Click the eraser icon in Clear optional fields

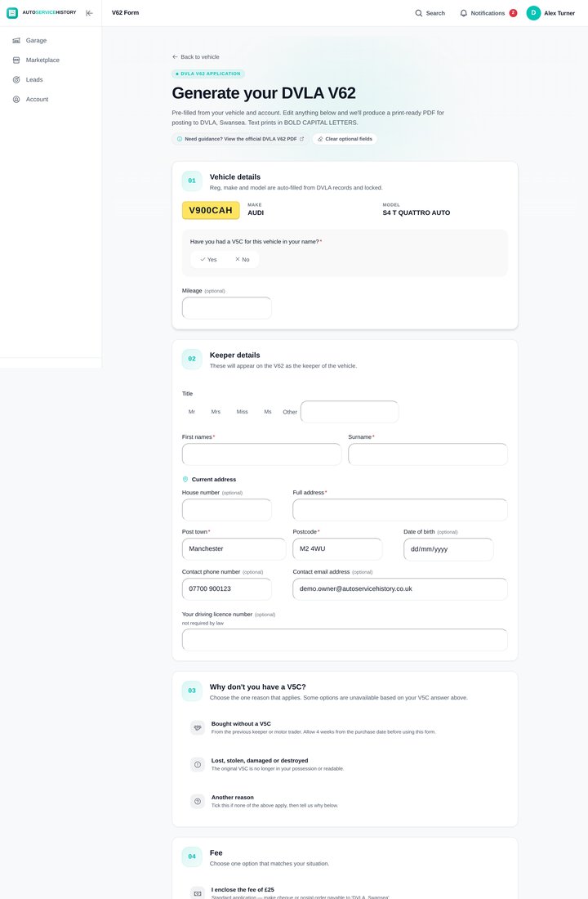(320, 139)
